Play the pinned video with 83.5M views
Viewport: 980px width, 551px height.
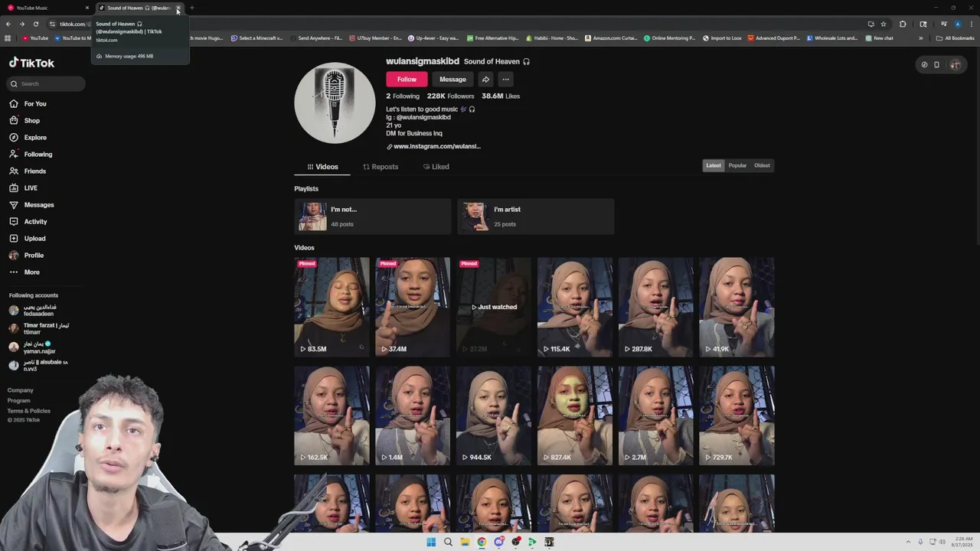(x=332, y=307)
